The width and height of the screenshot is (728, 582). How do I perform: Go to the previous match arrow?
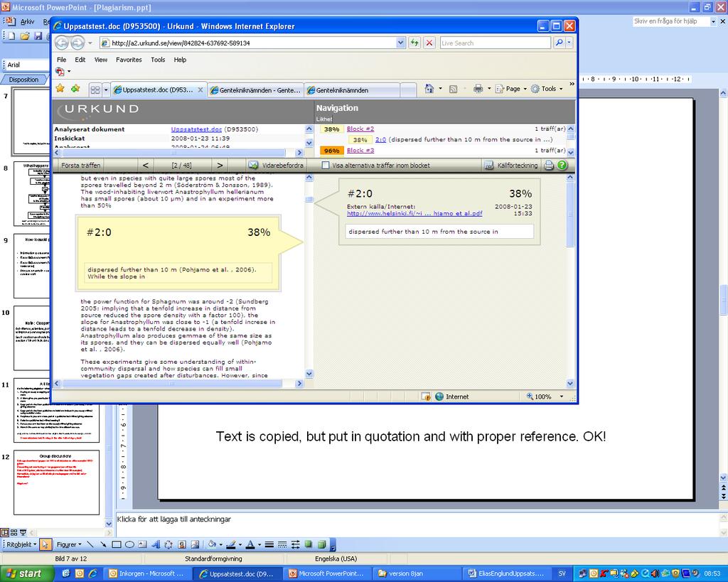point(146,166)
